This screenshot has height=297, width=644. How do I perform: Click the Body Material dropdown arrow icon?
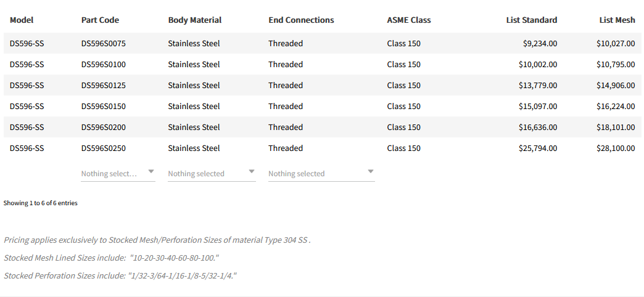tap(251, 172)
